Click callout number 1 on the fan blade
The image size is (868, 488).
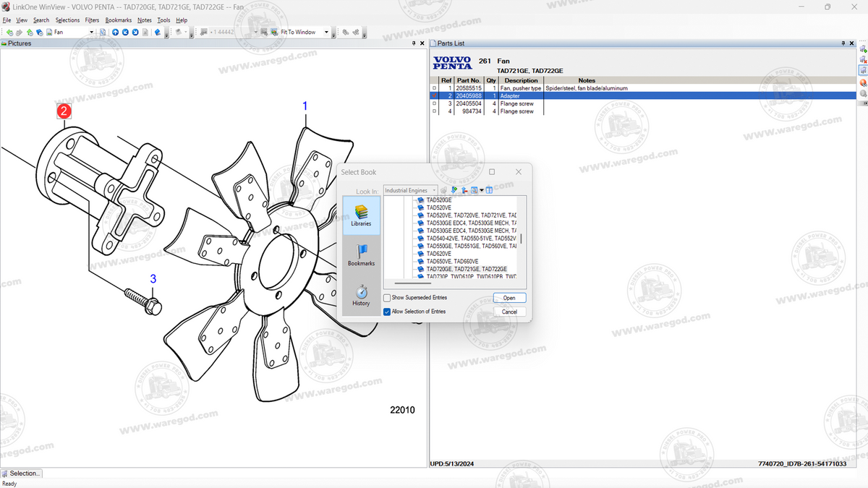tap(305, 106)
